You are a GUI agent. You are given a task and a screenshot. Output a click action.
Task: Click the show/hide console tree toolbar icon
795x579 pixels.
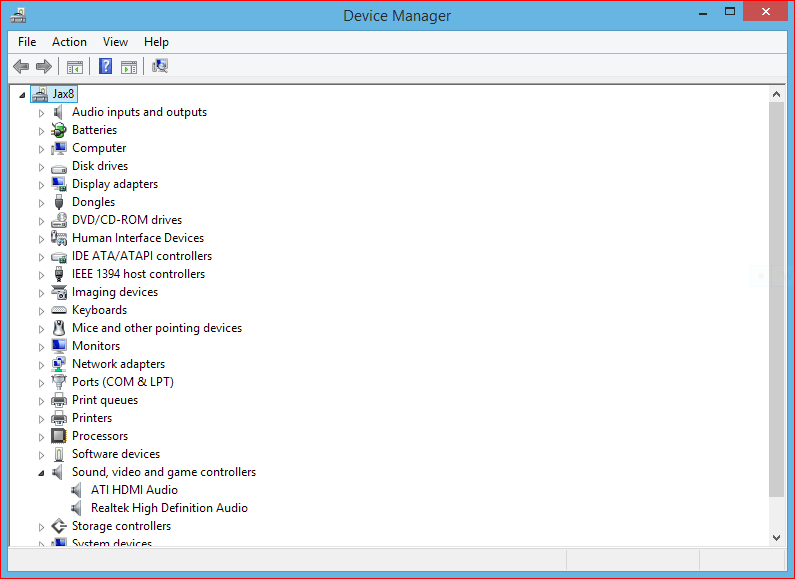[75, 66]
